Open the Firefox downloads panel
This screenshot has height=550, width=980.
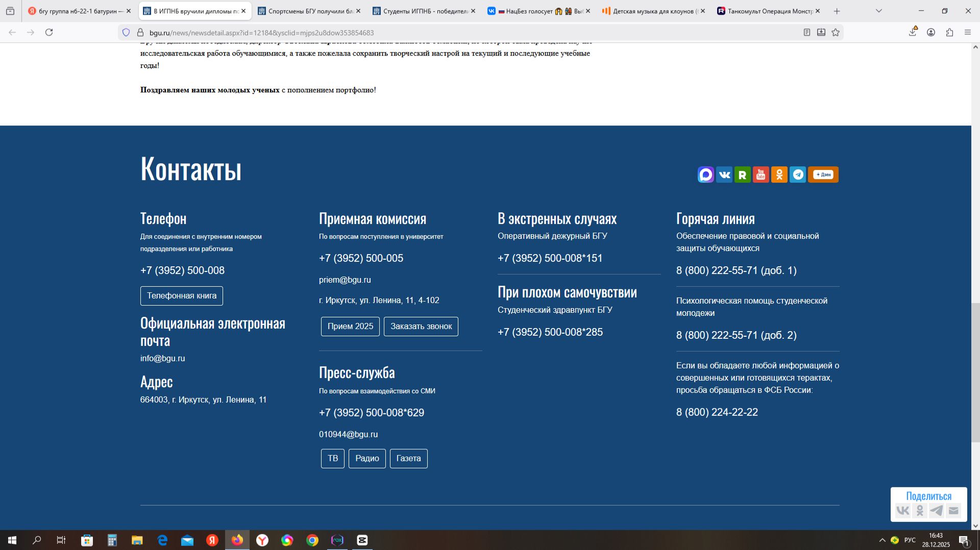[x=913, y=32]
